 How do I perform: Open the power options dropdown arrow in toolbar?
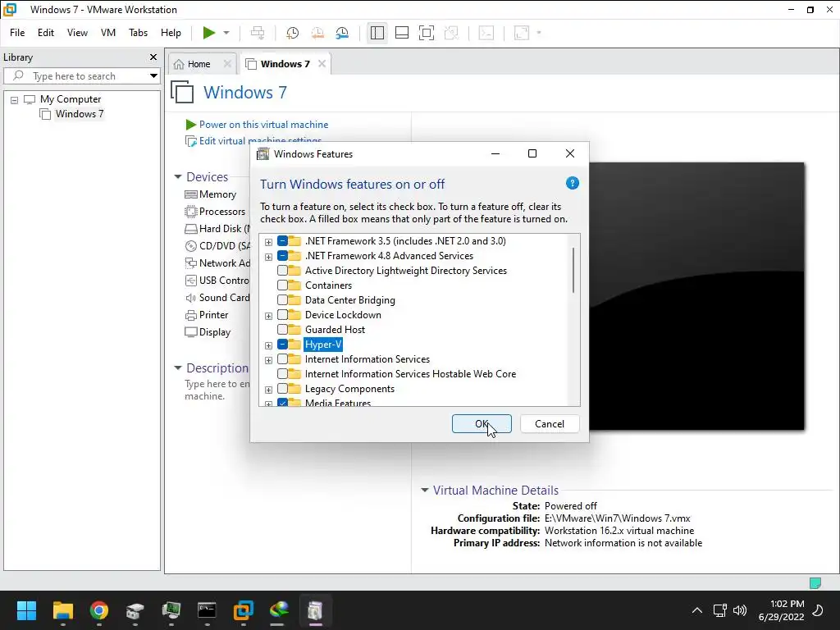point(226,33)
